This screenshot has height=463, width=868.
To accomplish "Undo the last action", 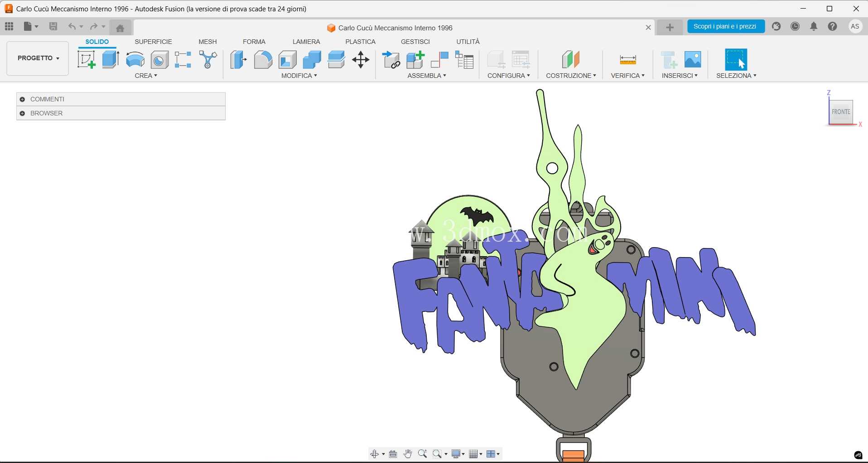I will click(72, 27).
